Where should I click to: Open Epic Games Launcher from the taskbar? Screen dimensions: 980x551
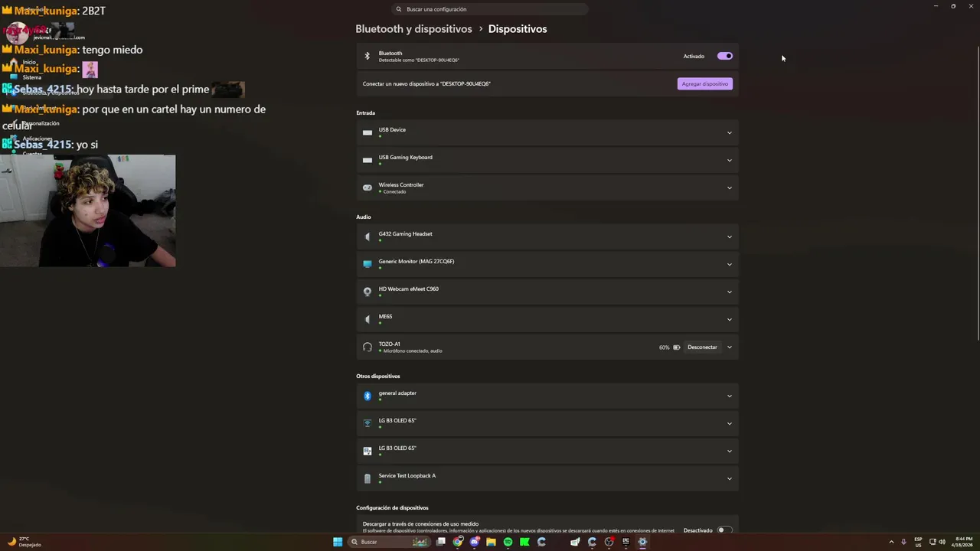tap(626, 542)
